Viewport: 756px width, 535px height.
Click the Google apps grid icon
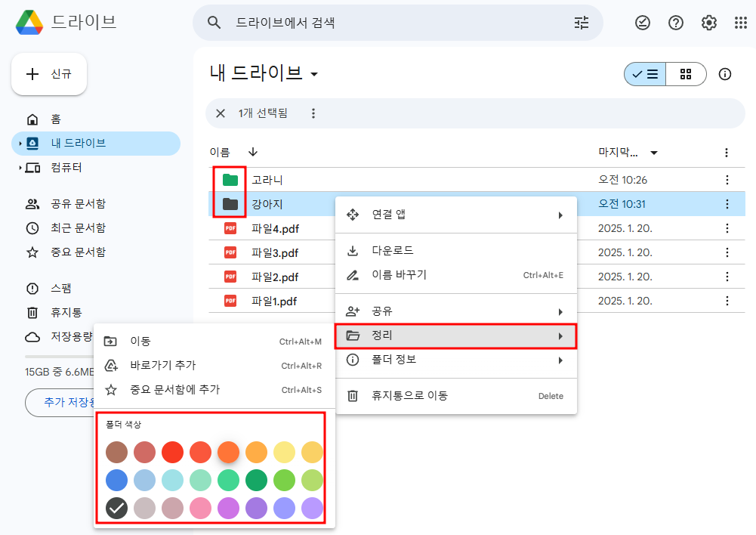click(740, 23)
